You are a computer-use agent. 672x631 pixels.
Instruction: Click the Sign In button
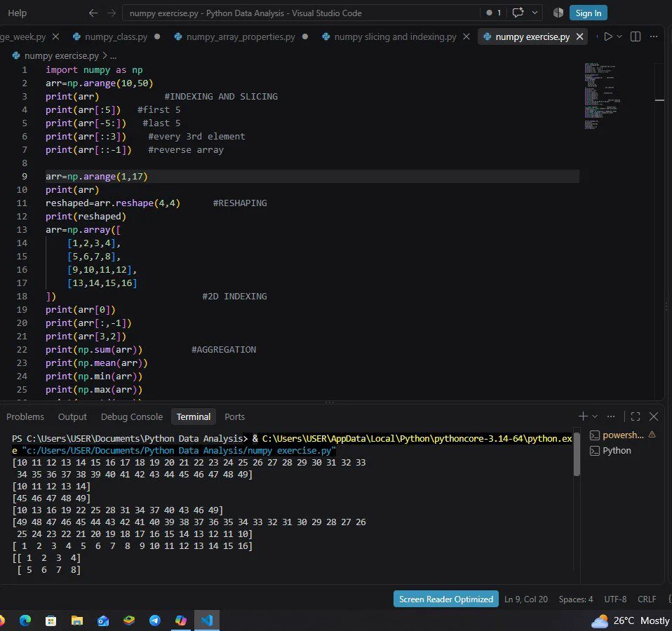tap(588, 13)
